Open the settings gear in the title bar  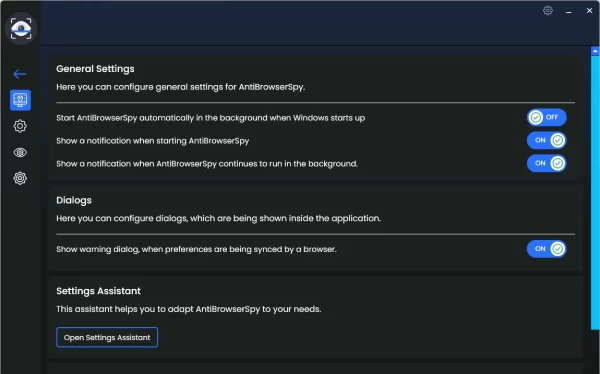pyautogui.click(x=548, y=11)
